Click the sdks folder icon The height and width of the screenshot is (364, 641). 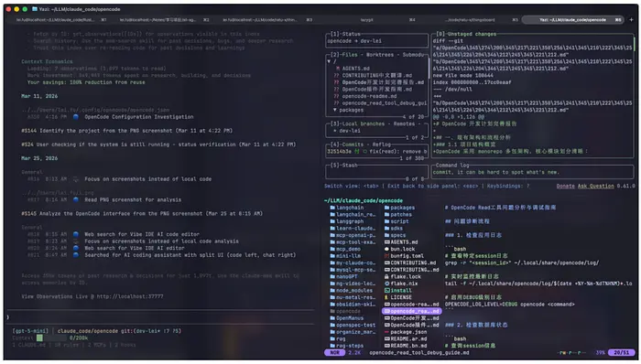[386, 229]
